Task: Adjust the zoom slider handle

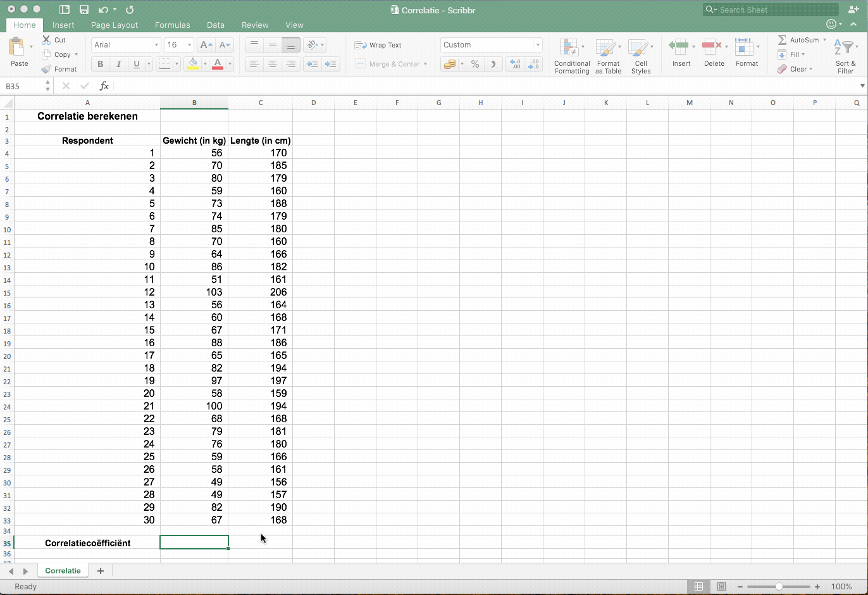Action: pos(779,587)
